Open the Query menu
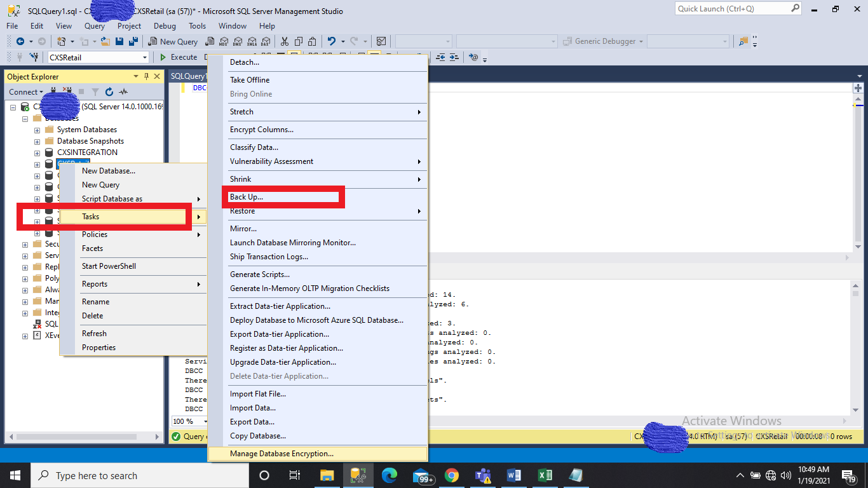The image size is (868, 488). pyautogui.click(x=95, y=26)
